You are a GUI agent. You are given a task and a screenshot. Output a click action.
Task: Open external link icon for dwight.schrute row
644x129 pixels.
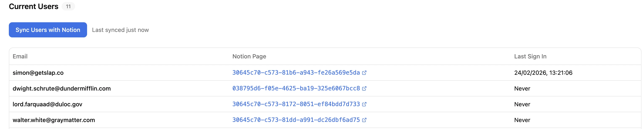(364, 88)
